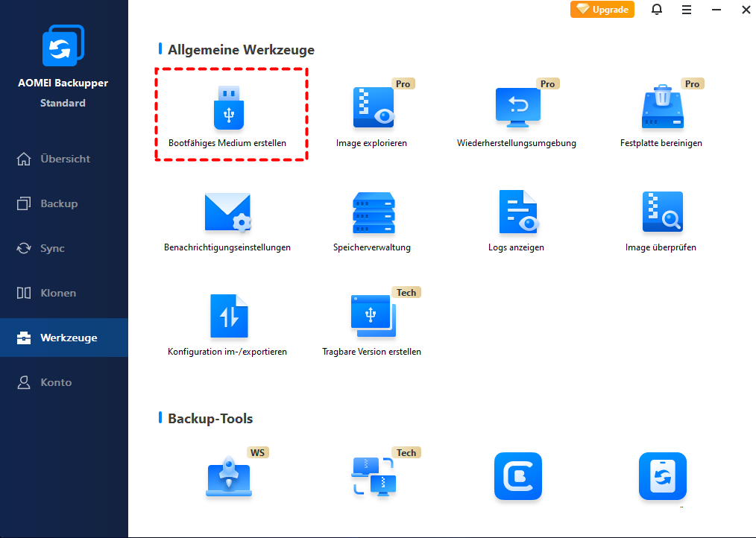This screenshot has height=538, width=756.
Task: Open Konfiguration im-/exportieren tool
Action: point(228,317)
